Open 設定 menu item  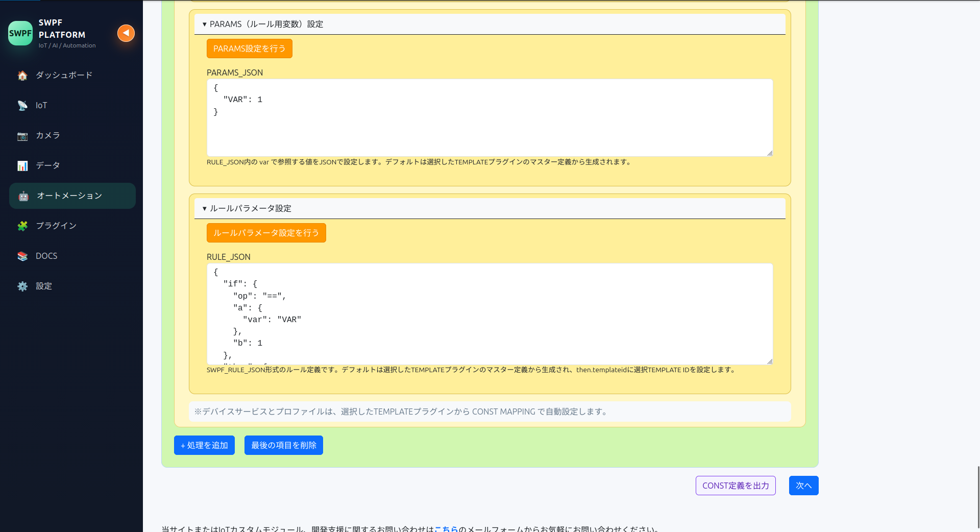pos(72,286)
